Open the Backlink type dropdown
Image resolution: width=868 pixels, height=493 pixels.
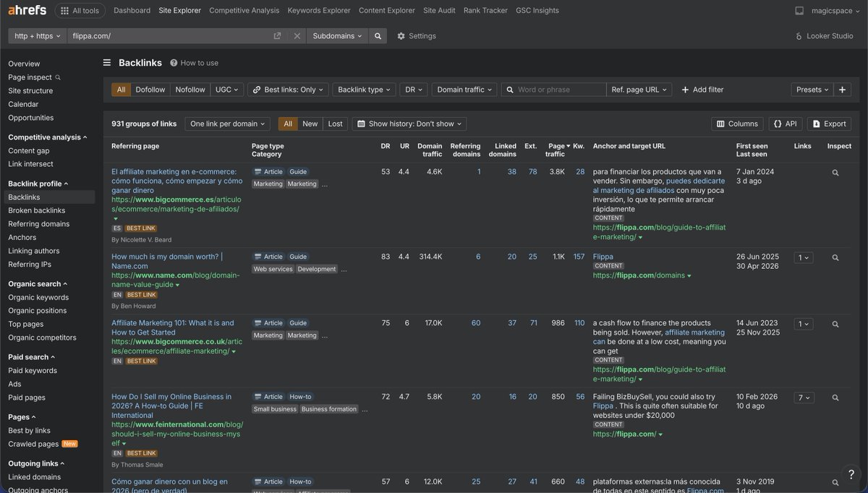[x=364, y=90]
